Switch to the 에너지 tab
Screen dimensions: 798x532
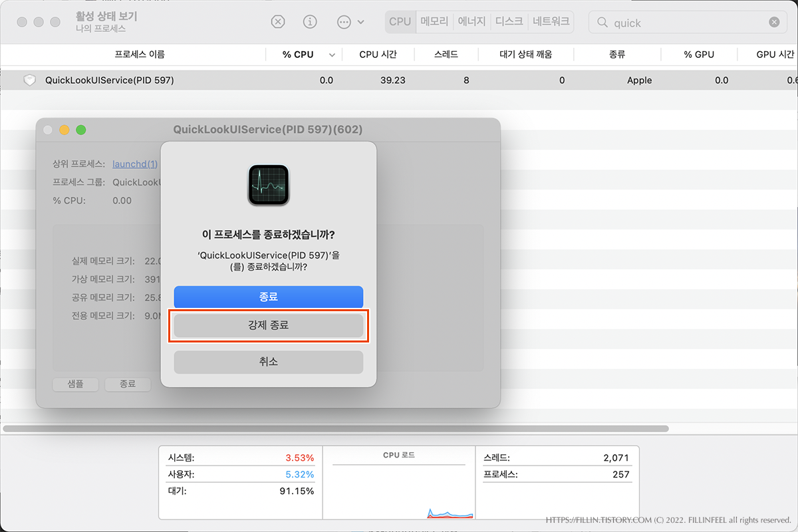point(472,21)
